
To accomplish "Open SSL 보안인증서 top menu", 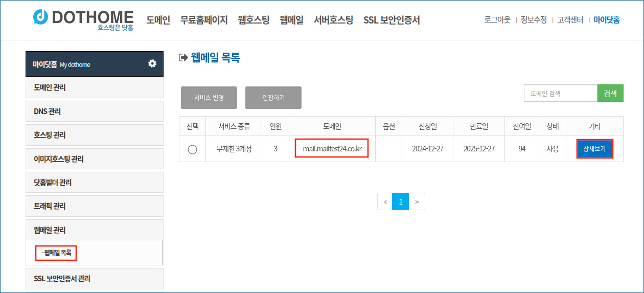I will click(x=392, y=20).
